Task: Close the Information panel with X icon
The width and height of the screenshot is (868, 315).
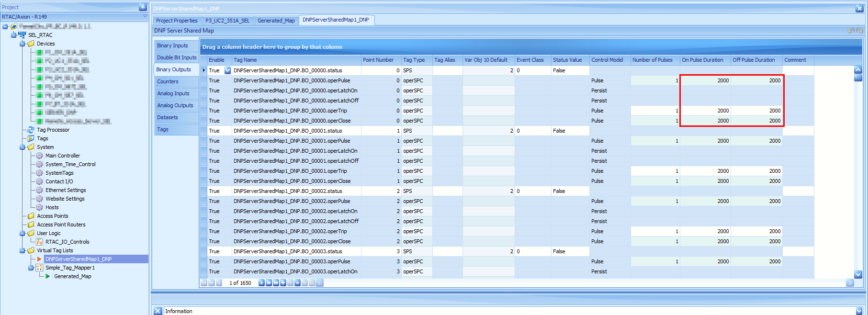Action: coord(158,311)
